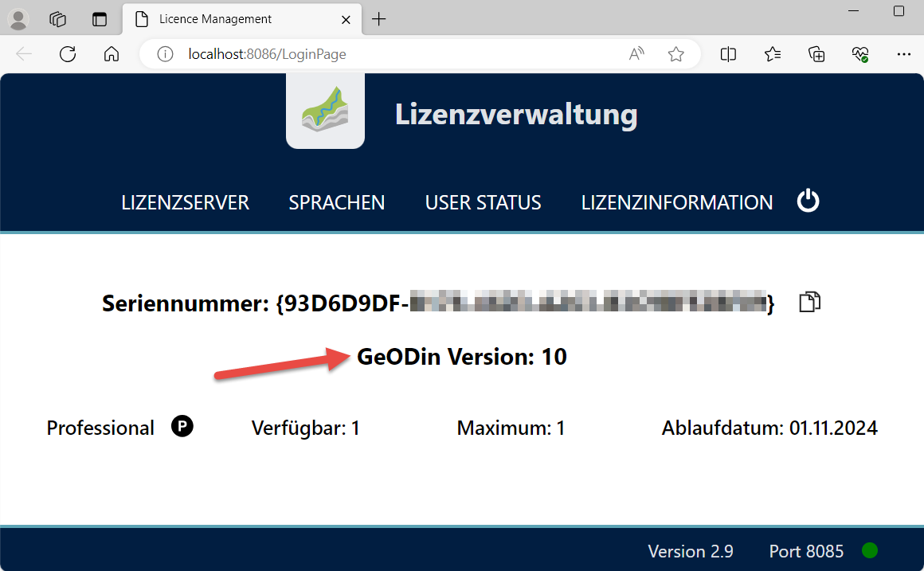Maximize the browser window
Image resolution: width=924 pixels, height=571 pixels.
click(x=899, y=10)
